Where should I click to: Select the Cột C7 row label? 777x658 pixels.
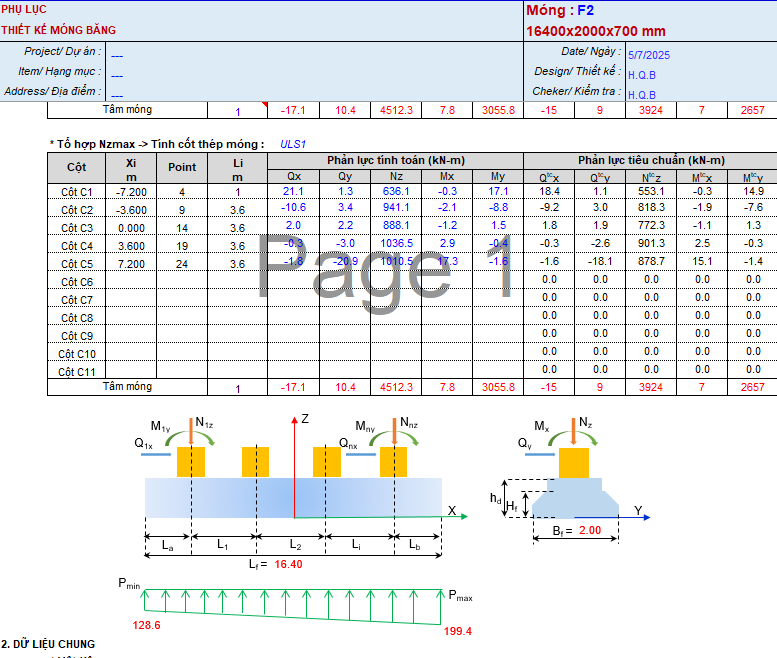point(77,300)
